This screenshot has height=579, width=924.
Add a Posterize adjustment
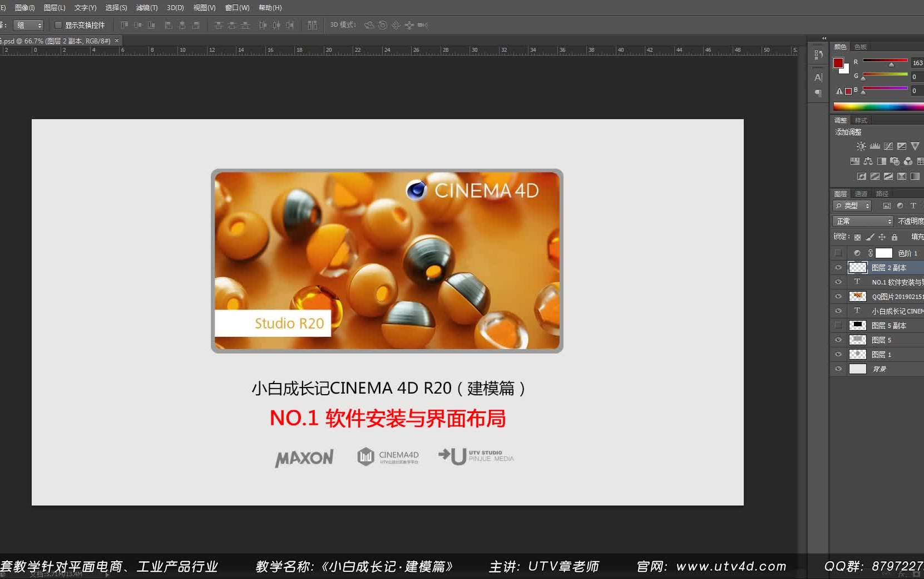click(875, 176)
